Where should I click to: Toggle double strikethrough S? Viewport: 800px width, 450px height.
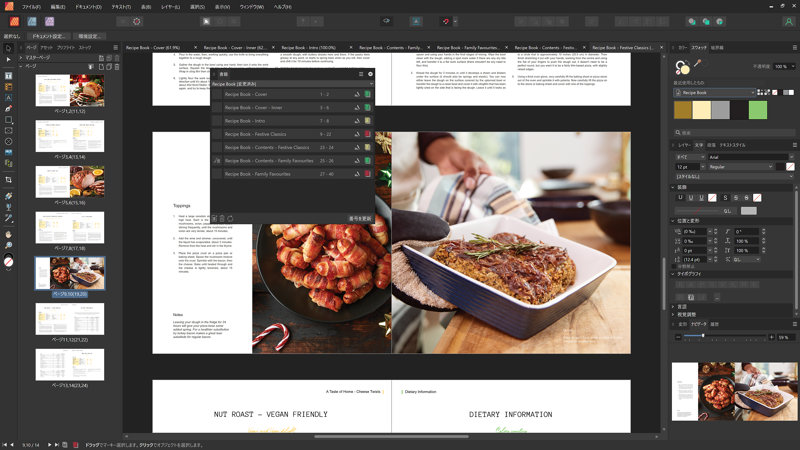[746, 197]
